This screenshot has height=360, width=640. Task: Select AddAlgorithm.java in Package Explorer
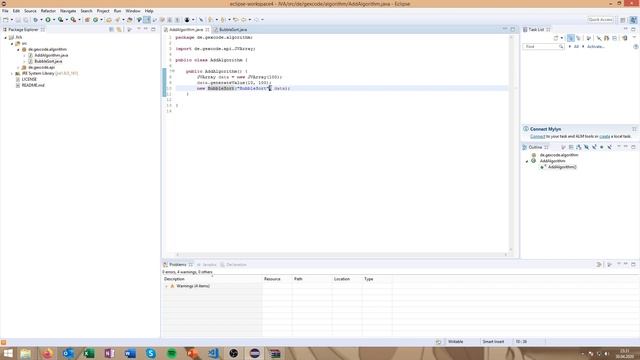(x=48, y=56)
